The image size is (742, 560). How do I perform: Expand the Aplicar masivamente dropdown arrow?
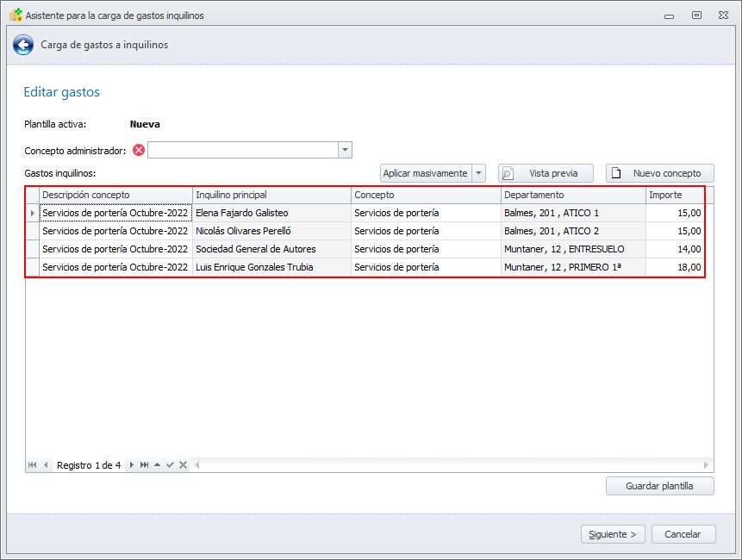479,173
